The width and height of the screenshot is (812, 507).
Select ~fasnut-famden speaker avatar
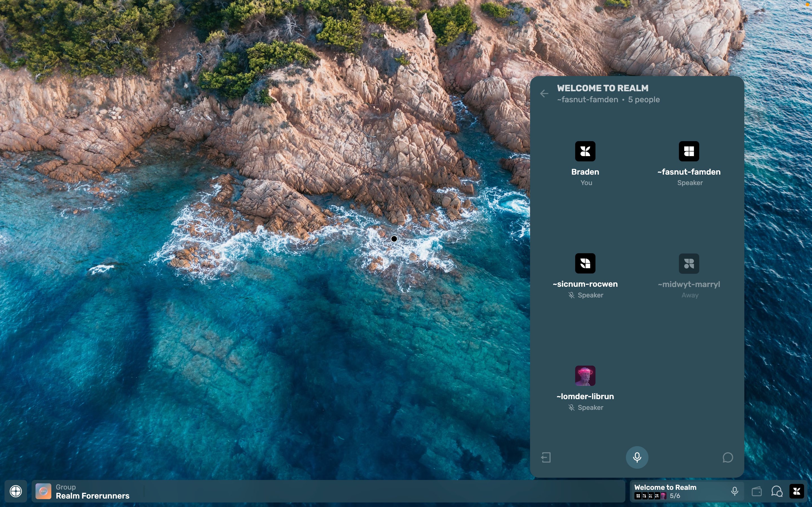[689, 152]
